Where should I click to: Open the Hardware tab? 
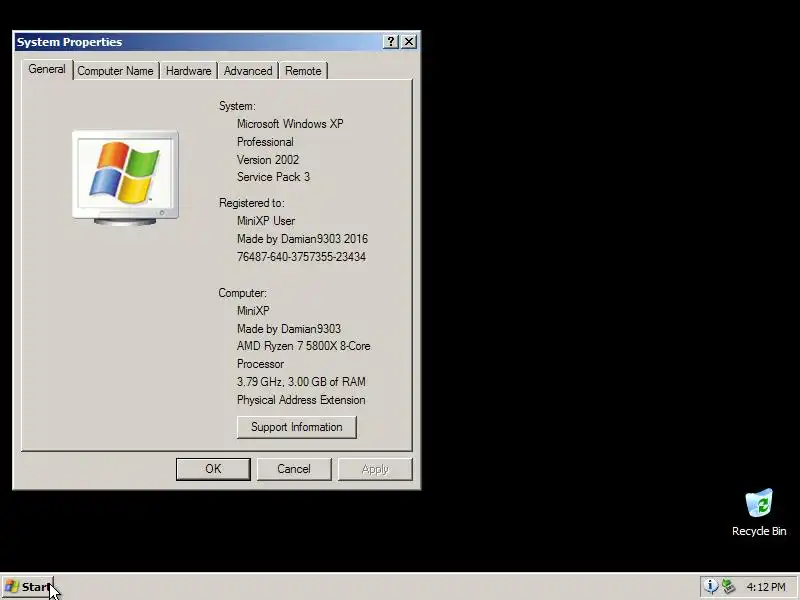click(x=188, y=71)
